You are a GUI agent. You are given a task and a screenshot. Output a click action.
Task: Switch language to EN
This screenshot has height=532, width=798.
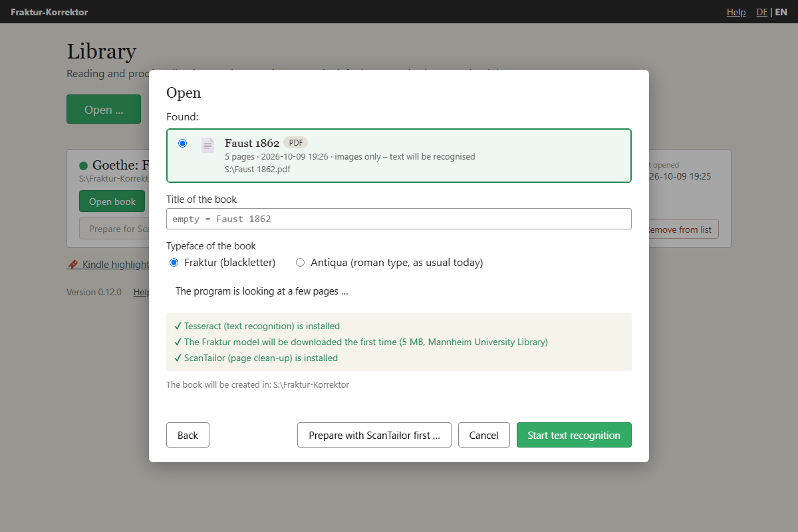point(781,12)
